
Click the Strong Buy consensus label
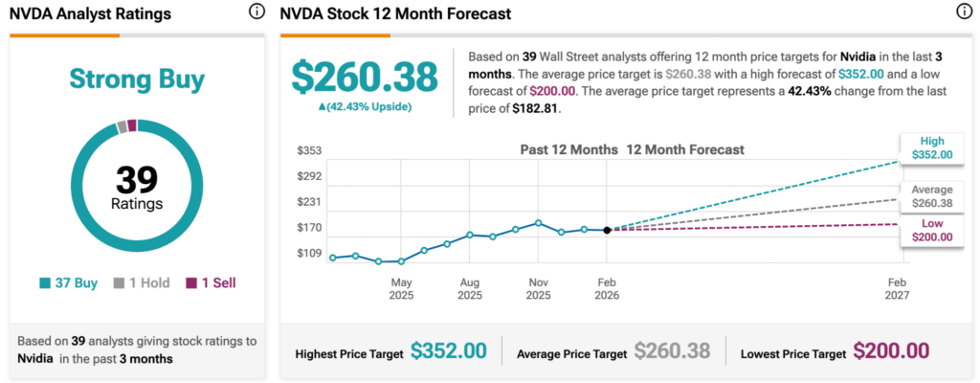coord(138,79)
